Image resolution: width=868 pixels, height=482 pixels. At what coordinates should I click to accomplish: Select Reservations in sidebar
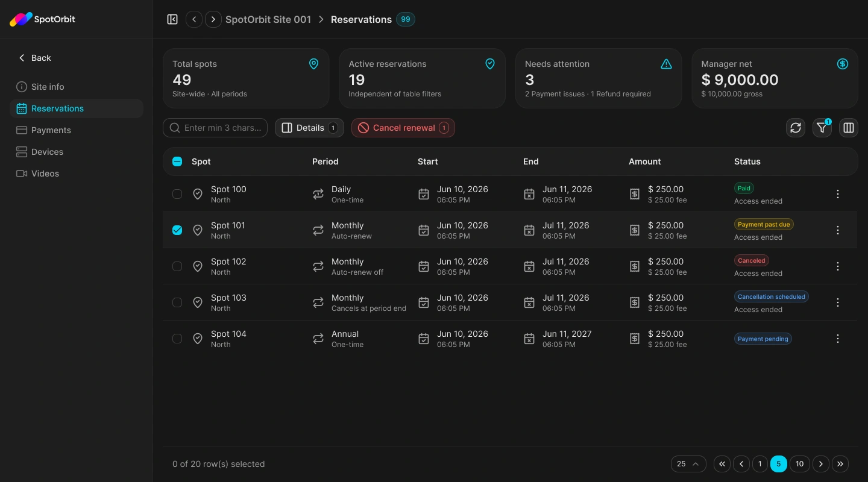pos(77,108)
